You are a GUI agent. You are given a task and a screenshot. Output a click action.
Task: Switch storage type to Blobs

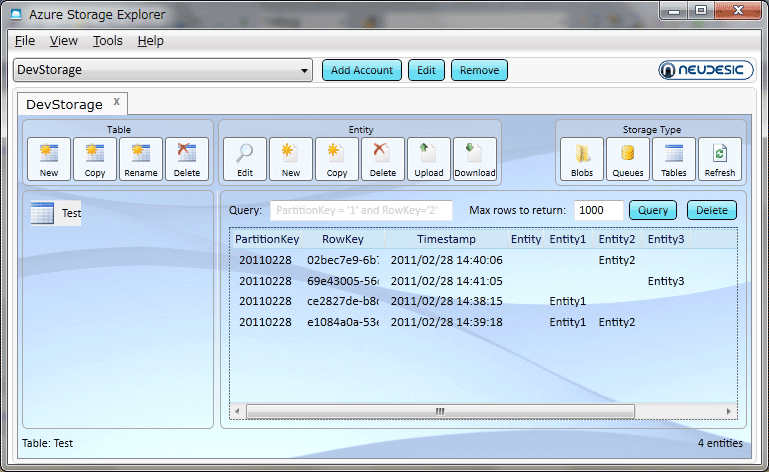coord(582,159)
